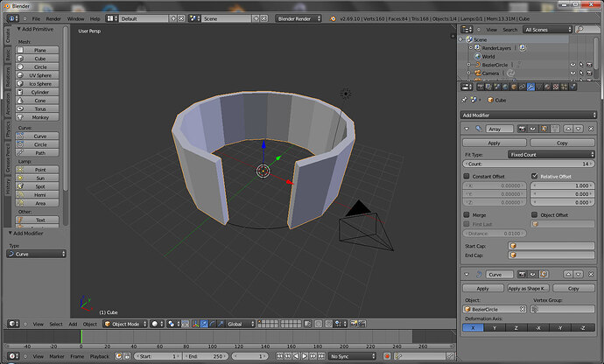Play animation in reverse
The width and height of the screenshot is (604, 364).
coord(296,356)
